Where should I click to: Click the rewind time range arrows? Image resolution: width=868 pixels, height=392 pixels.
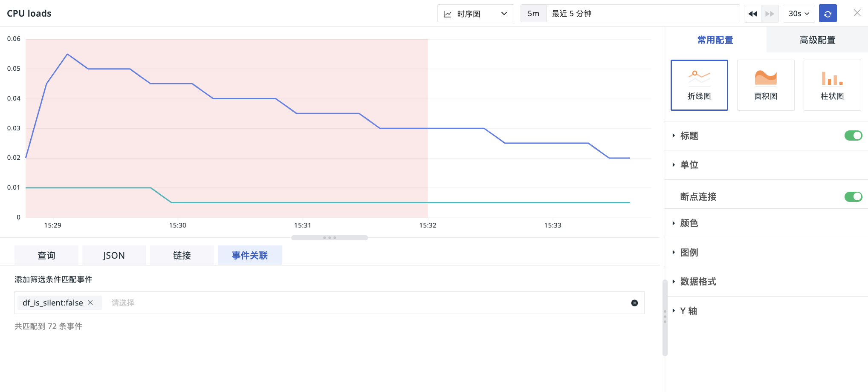click(753, 14)
